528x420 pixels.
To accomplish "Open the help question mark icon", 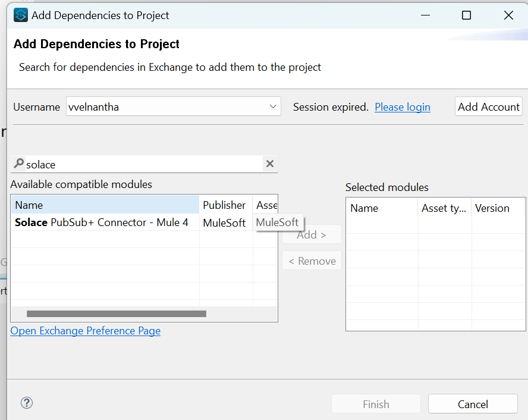I will point(26,403).
